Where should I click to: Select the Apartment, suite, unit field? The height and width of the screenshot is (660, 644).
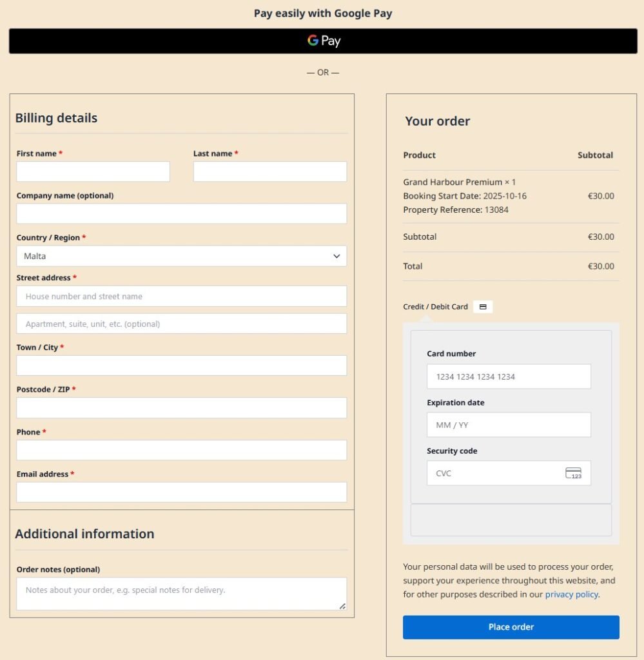[181, 324]
